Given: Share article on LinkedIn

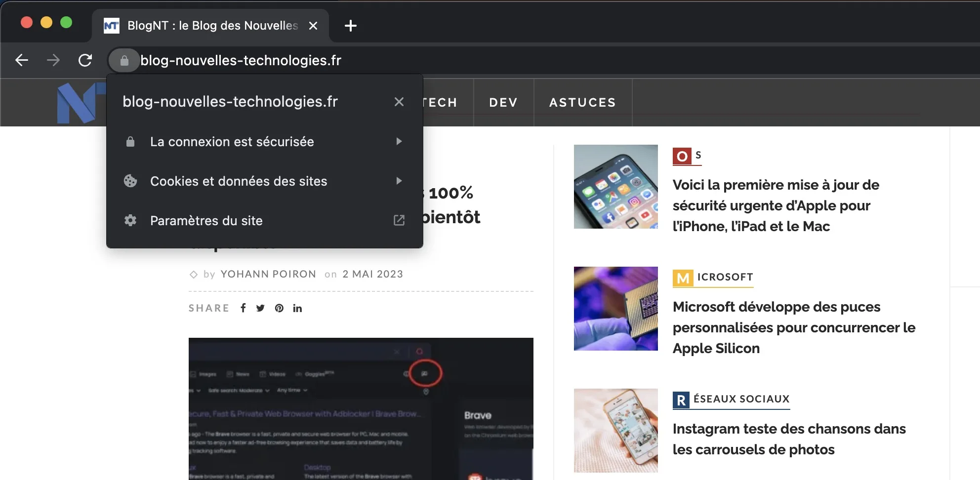Looking at the screenshot, I should (297, 308).
